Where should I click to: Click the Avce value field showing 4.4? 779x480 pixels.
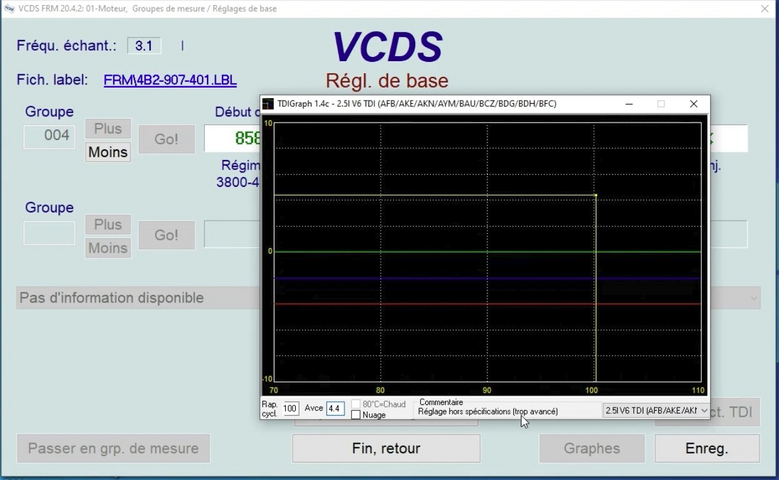click(x=335, y=408)
